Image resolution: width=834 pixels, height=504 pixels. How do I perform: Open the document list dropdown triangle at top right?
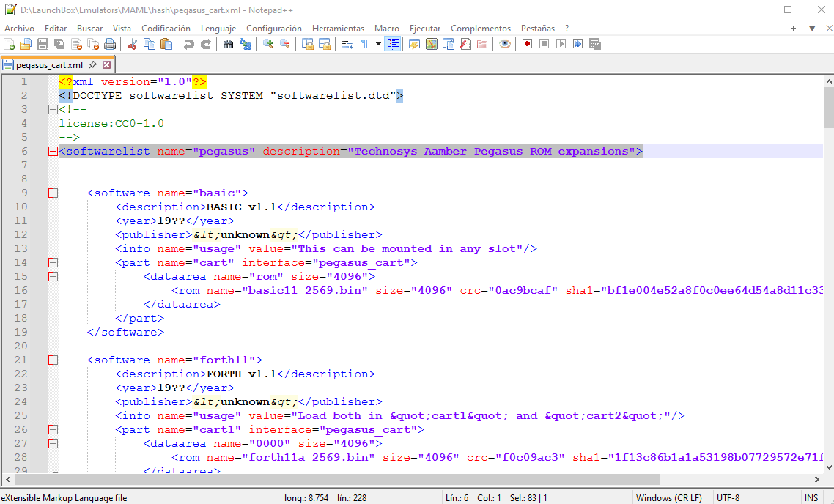coord(812,28)
